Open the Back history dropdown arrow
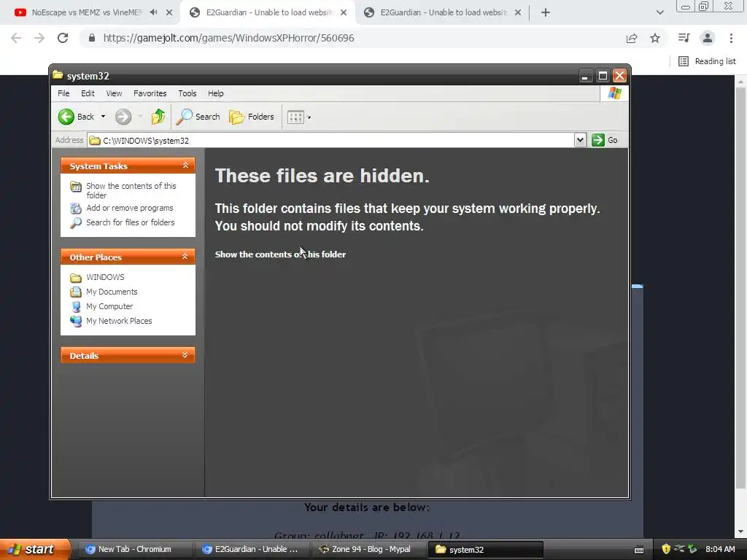Image resolution: width=747 pixels, height=560 pixels. pos(103,117)
